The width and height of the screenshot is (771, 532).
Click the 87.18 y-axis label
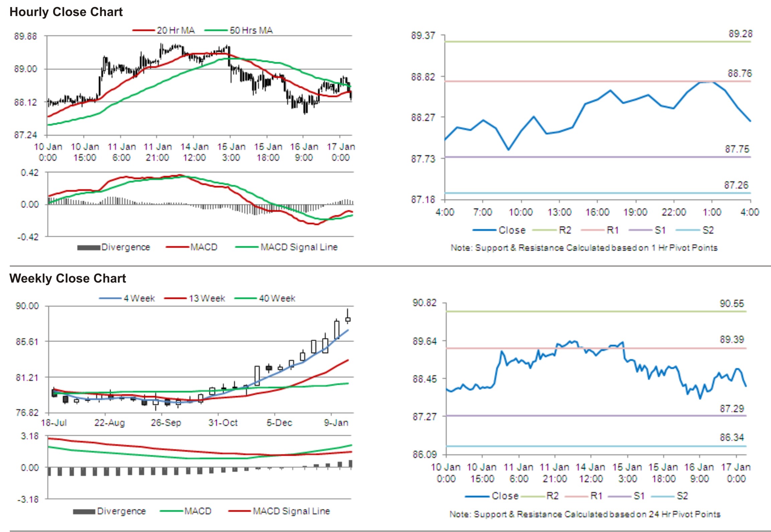click(423, 200)
